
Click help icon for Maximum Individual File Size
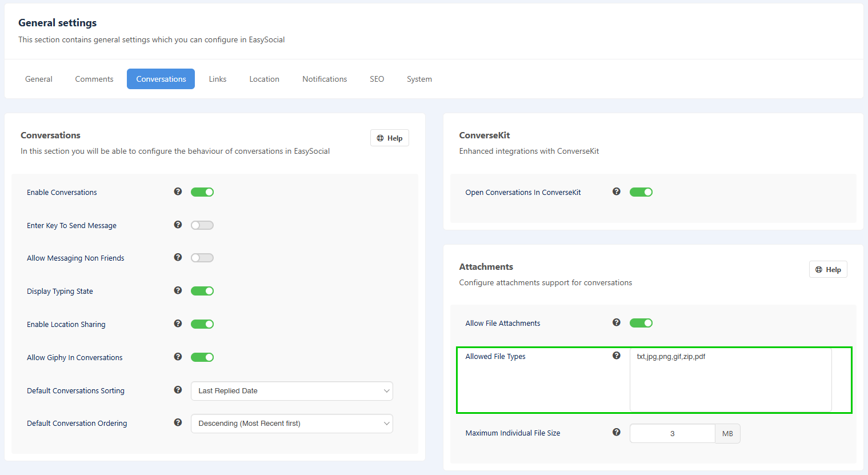point(616,432)
